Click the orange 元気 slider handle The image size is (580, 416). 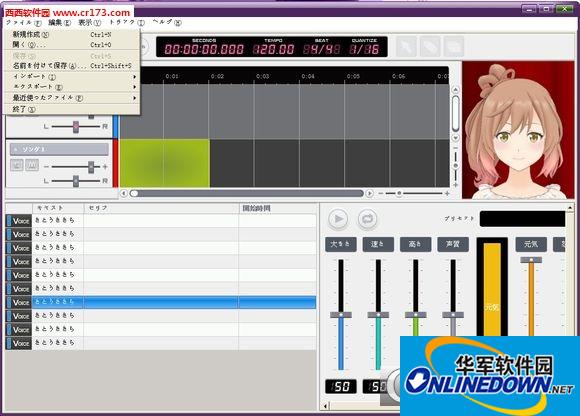(x=531, y=260)
